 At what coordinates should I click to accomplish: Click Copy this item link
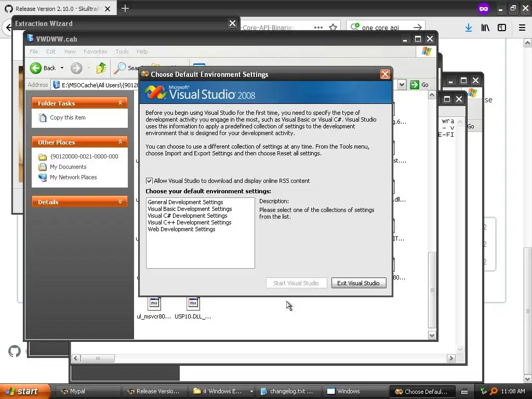[x=68, y=117]
